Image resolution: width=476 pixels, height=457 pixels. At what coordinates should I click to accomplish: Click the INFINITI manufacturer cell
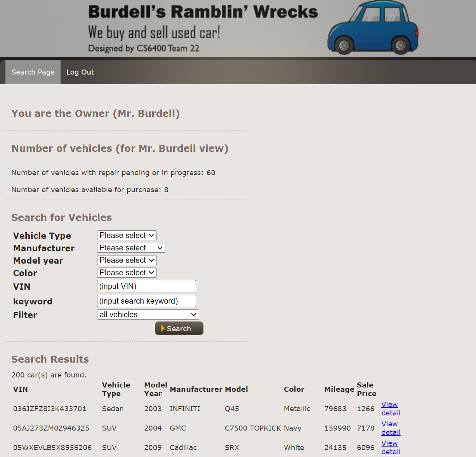tap(185, 409)
